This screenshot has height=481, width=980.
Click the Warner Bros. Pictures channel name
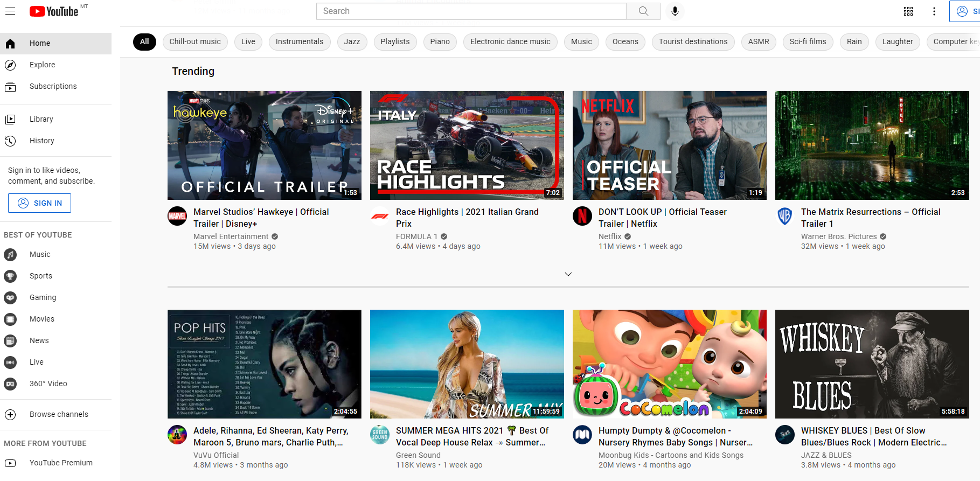point(839,236)
